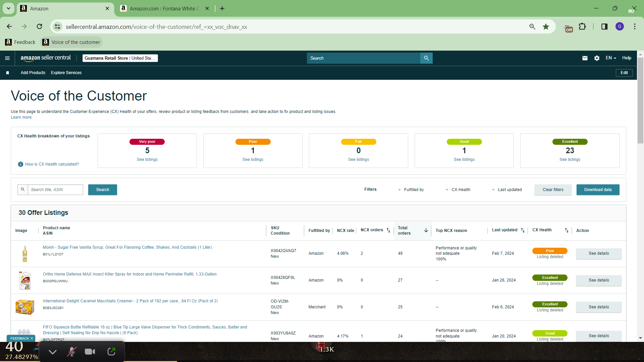The height and width of the screenshot is (362, 644).
Task: Open the messages envelope icon
Action: click(x=585, y=58)
